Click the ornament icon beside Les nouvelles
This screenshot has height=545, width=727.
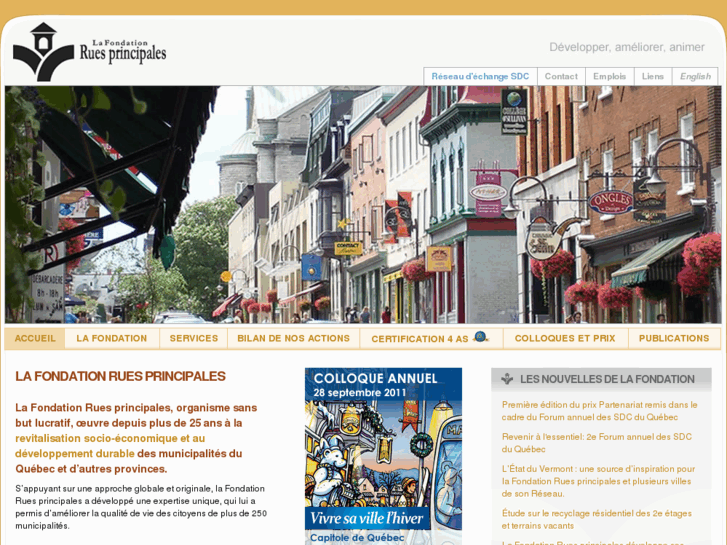point(507,378)
